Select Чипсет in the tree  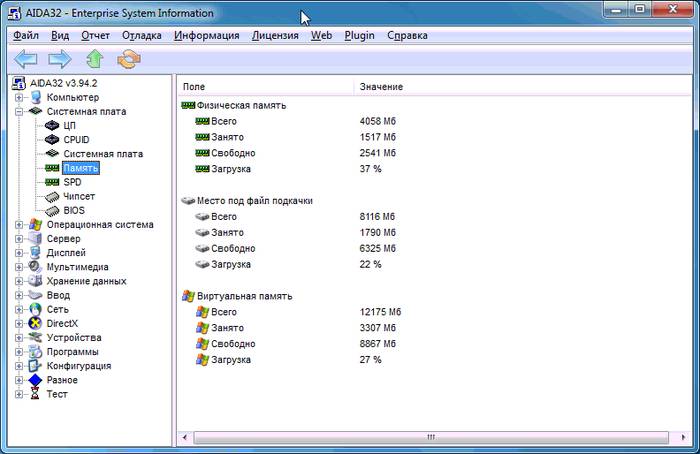[x=79, y=197]
